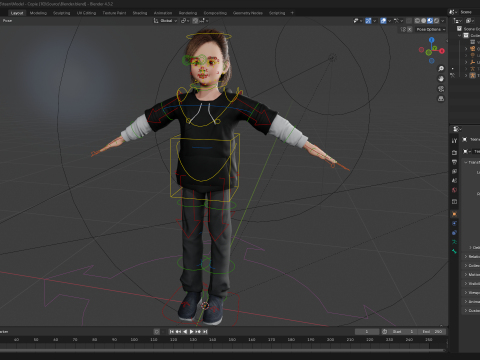Switch to the Modeling workspace tab

click(38, 13)
